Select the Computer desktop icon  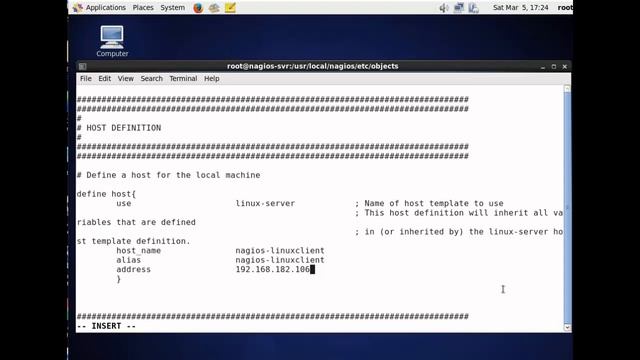coord(112,41)
